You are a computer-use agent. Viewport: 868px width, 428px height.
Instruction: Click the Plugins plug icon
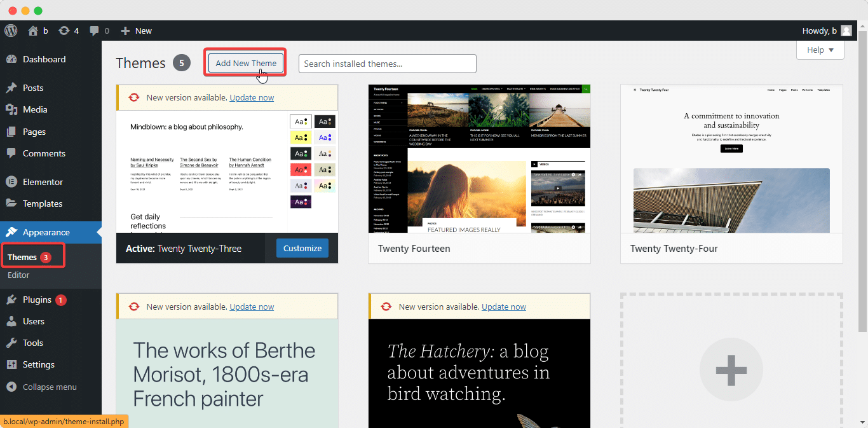(x=11, y=300)
